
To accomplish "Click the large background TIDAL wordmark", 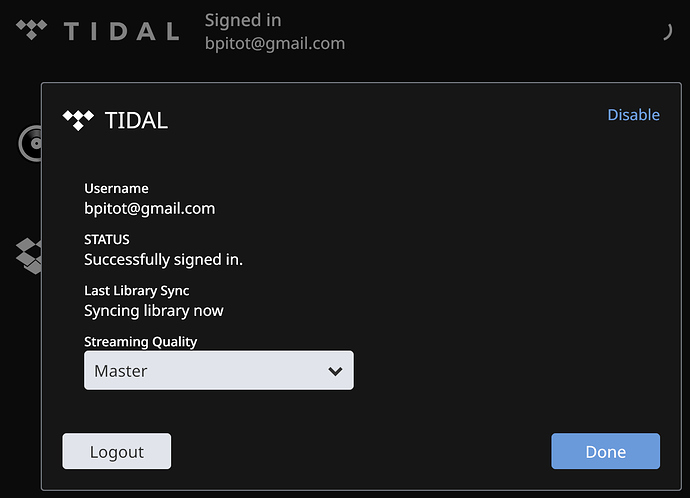I will [x=121, y=31].
